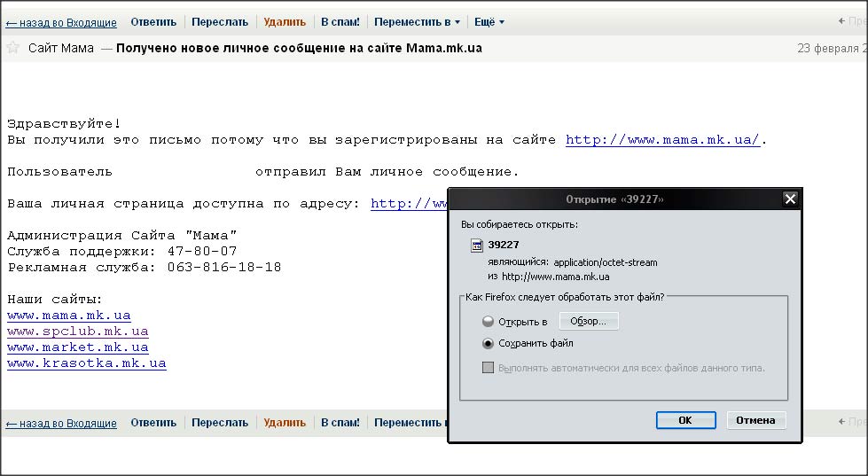
Task: Select the 'Сохранить файл' radio option
Action: click(488, 344)
